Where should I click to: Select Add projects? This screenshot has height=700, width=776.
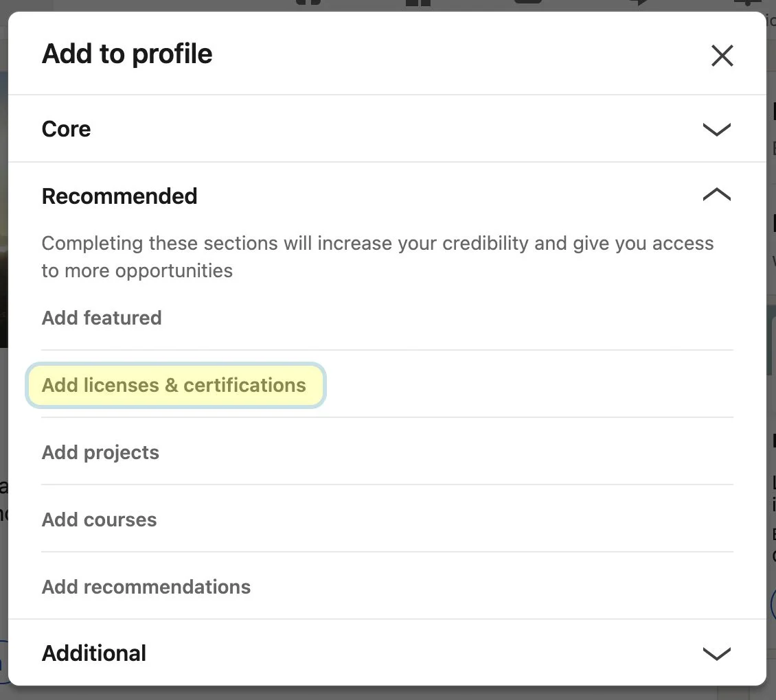point(100,452)
